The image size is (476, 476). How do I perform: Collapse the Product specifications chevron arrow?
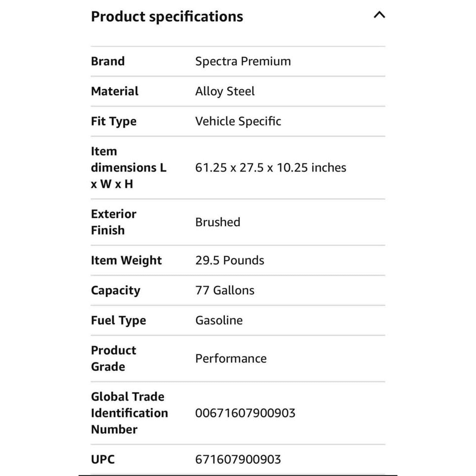point(379,15)
